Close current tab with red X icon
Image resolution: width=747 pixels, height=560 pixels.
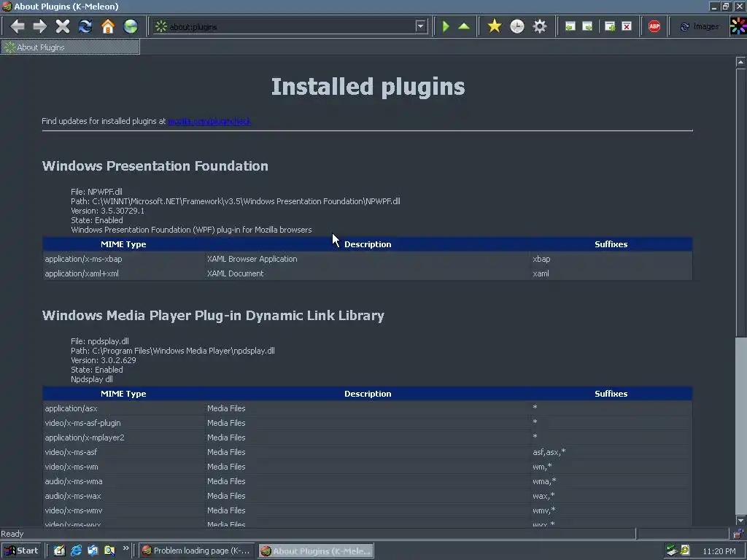627,26
